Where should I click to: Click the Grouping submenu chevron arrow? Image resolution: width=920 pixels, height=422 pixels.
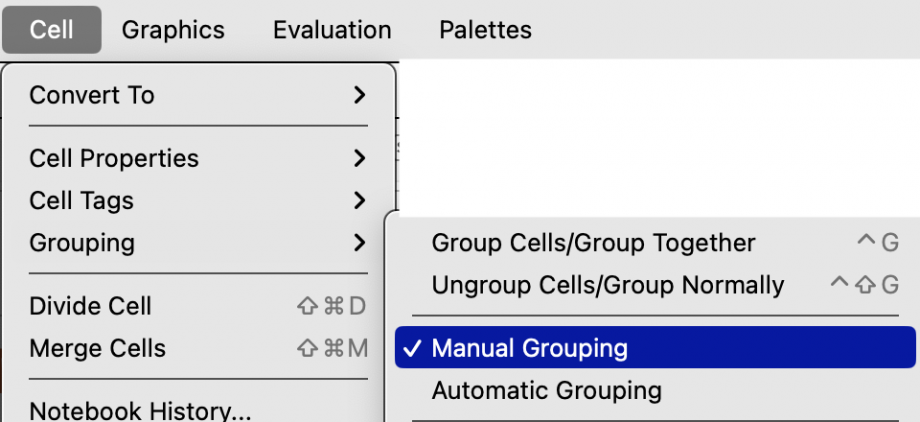tap(360, 242)
